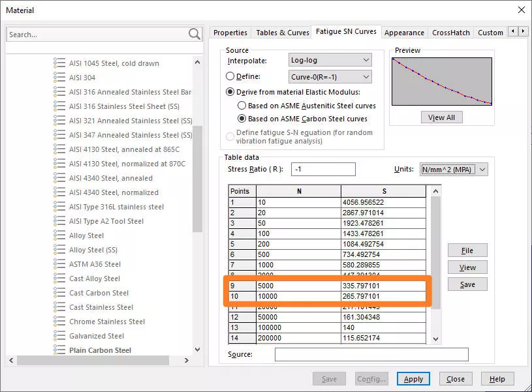This screenshot has width=532, height=392.
Task: Open the Curve-0(R=-1) dropdown
Action: pyautogui.click(x=330, y=76)
